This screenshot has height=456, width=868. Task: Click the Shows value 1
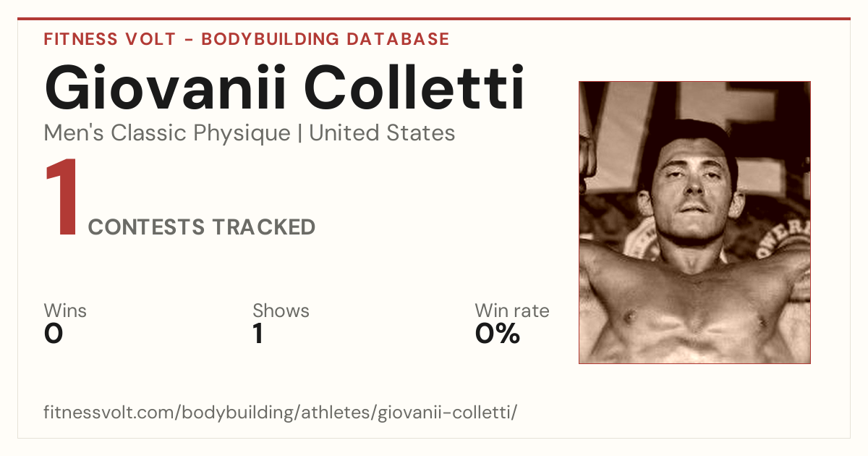coord(258,334)
